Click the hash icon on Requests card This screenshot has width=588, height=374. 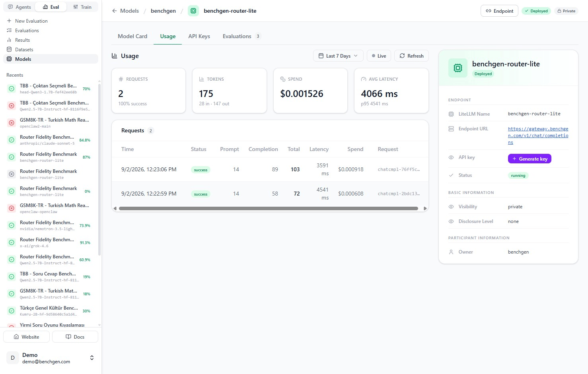(x=121, y=79)
